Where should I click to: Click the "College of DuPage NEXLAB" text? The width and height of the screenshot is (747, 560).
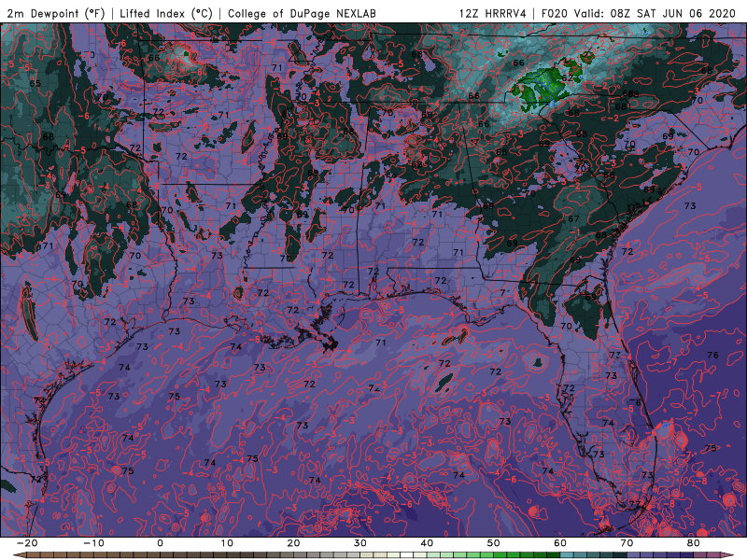(x=302, y=13)
